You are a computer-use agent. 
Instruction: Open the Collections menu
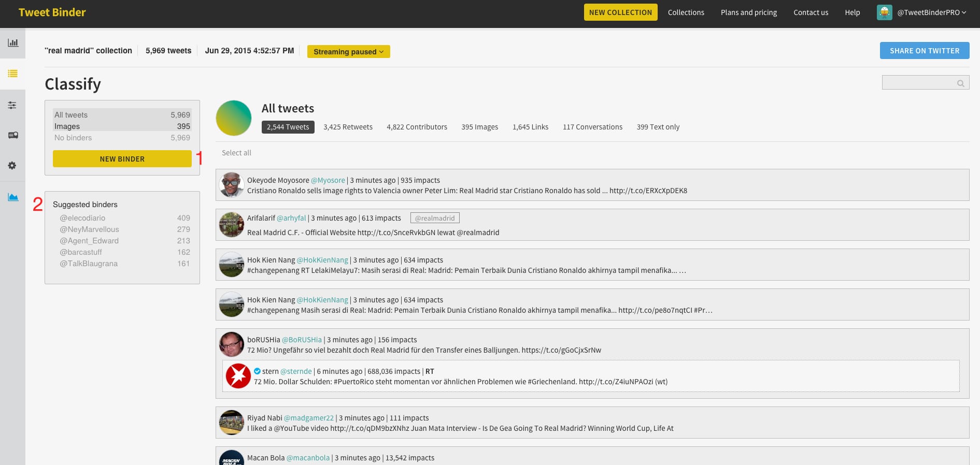(686, 12)
